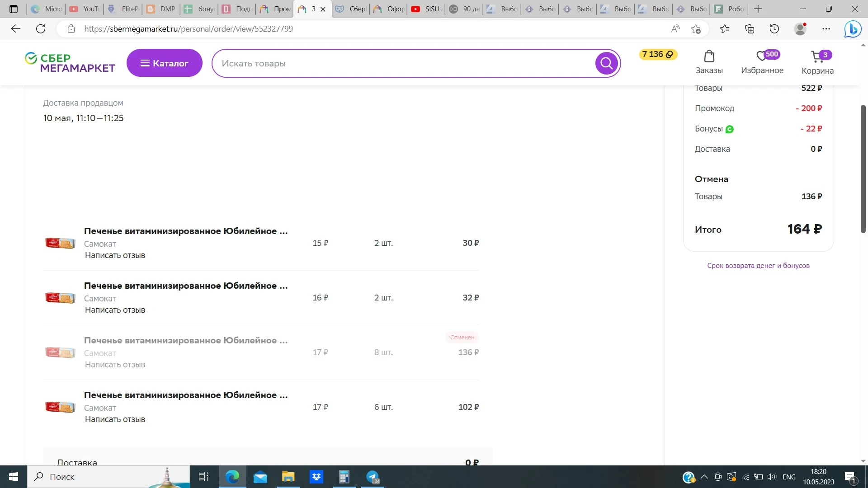Click the Windows taskbar Поиск search box
Viewport: 868px width, 488px height.
pyautogui.click(x=108, y=477)
